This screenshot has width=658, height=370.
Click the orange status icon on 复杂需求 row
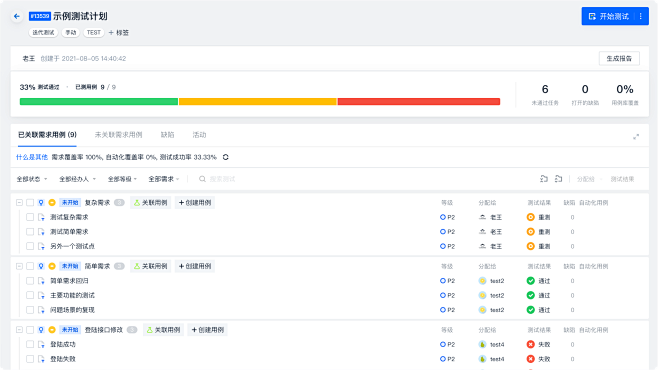coord(52,203)
